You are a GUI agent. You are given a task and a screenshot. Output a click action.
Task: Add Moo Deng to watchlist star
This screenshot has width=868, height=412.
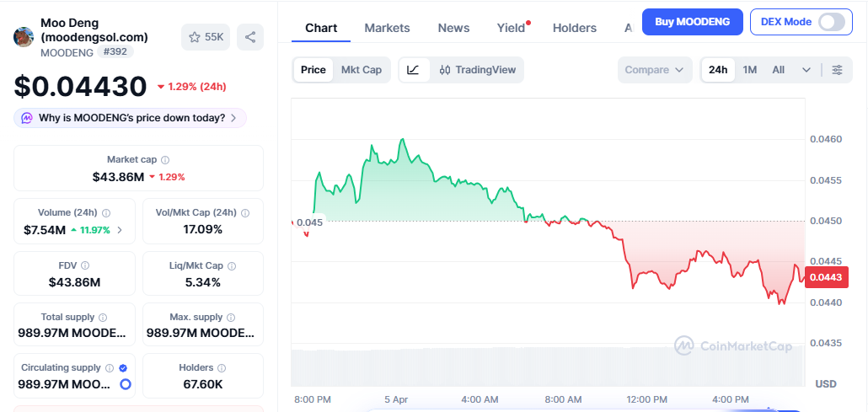195,37
